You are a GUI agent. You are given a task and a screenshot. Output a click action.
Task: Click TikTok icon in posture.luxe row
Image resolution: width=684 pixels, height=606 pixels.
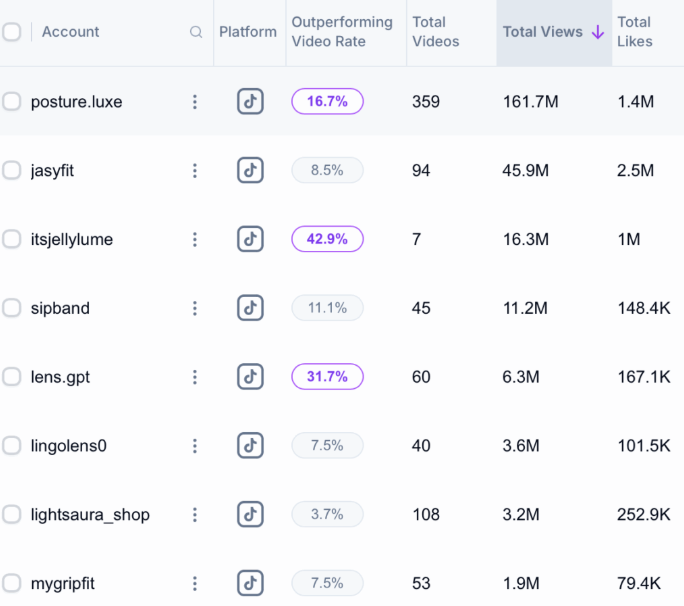pos(250,102)
